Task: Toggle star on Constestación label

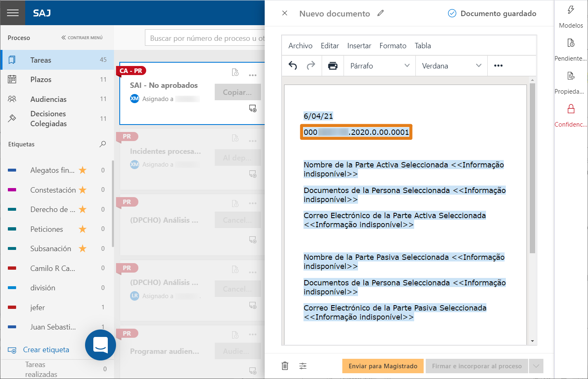Action: 83,190
